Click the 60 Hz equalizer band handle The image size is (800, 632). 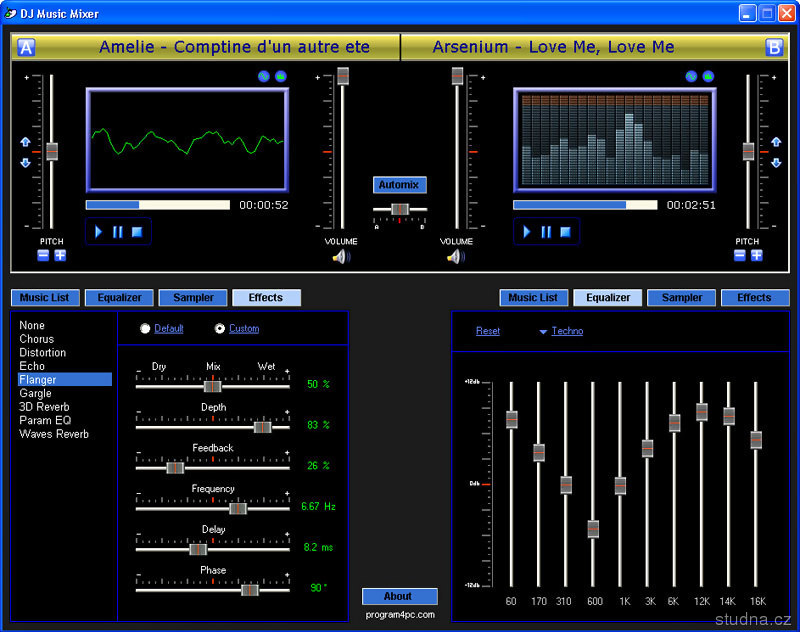pos(512,420)
